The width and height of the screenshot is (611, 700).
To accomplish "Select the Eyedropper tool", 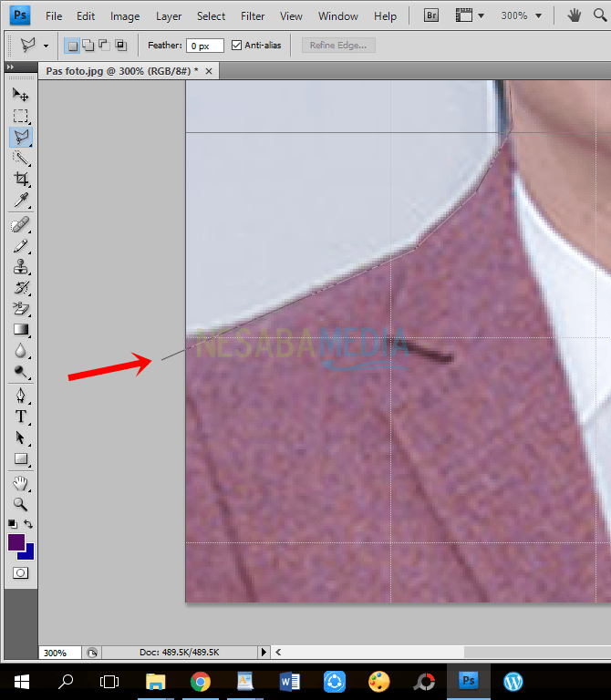I will [x=20, y=201].
